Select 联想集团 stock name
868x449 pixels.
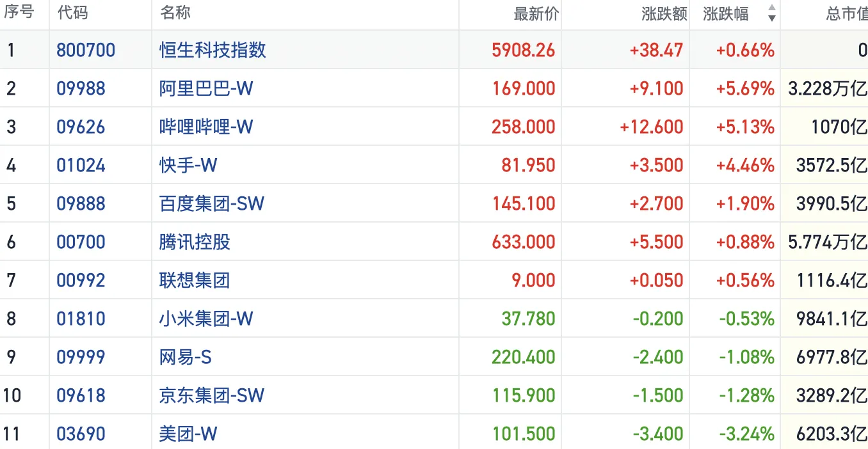195,280
